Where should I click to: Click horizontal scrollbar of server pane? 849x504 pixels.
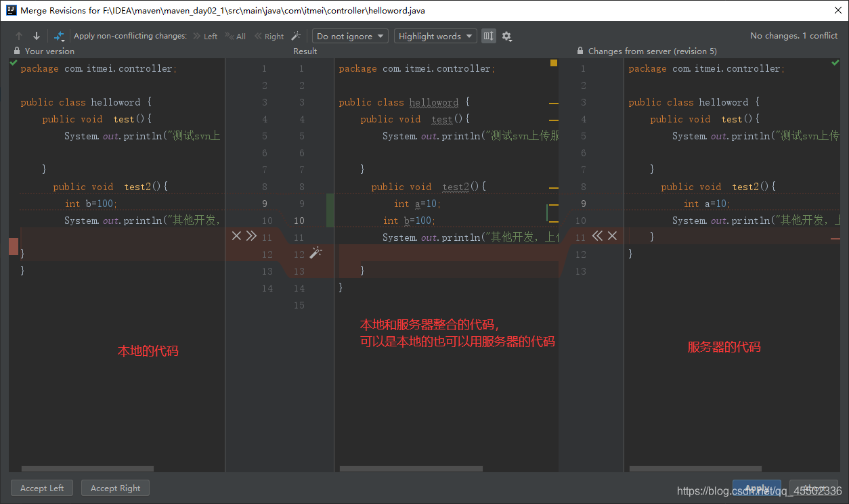click(x=695, y=468)
